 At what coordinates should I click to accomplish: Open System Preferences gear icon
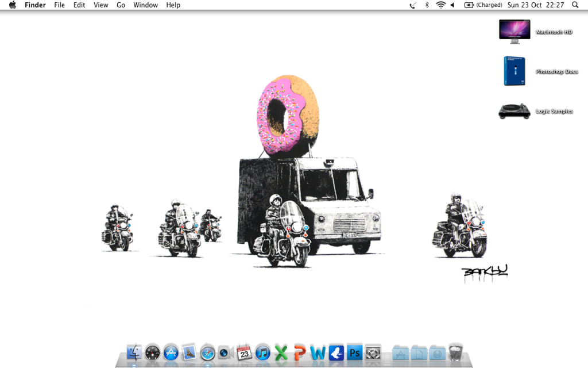373,353
